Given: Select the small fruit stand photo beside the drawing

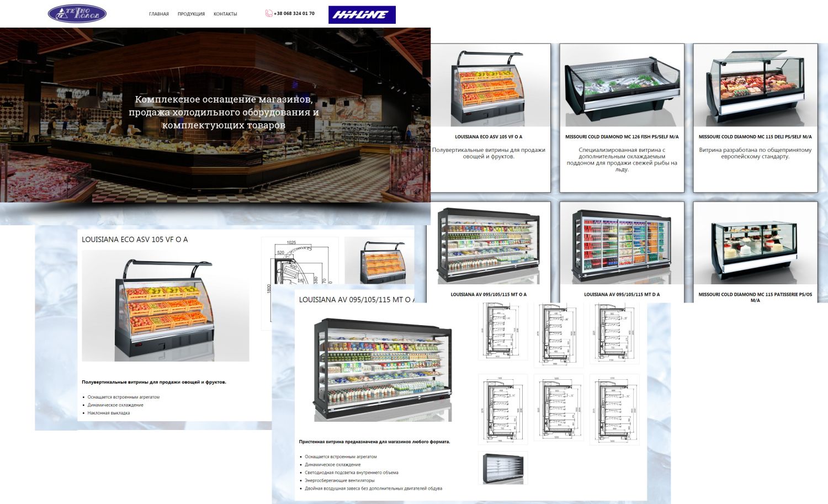Looking at the screenshot, I should (x=379, y=261).
